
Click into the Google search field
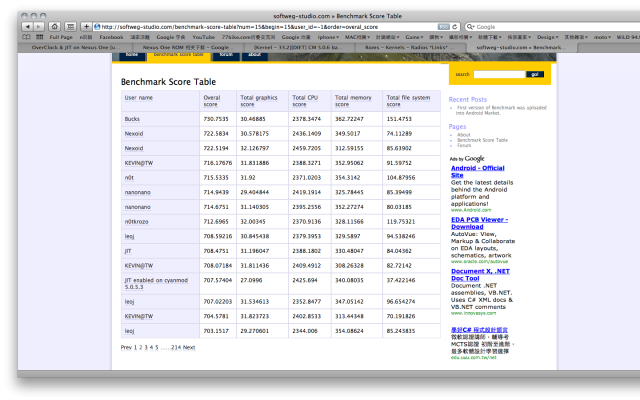click(x=555, y=27)
